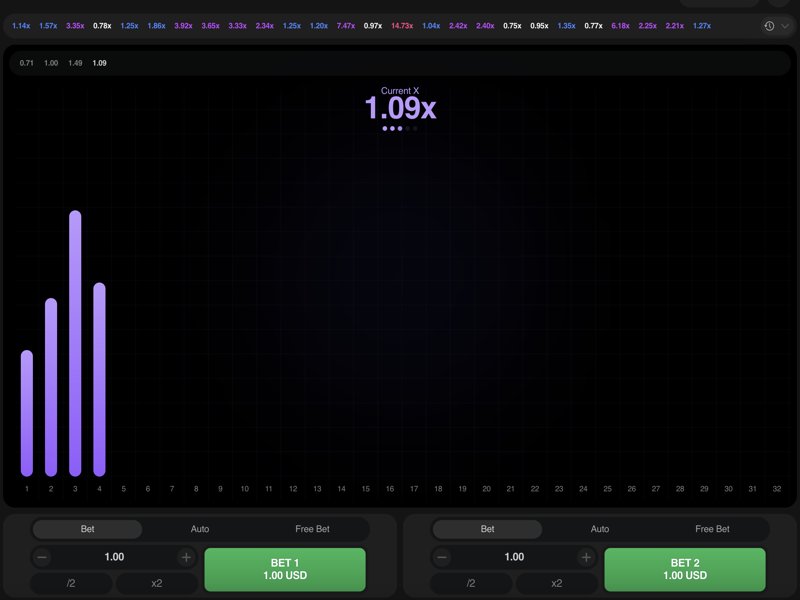Click the 1.57x result in the history bar
The image size is (800, 600).
[48, 26]
